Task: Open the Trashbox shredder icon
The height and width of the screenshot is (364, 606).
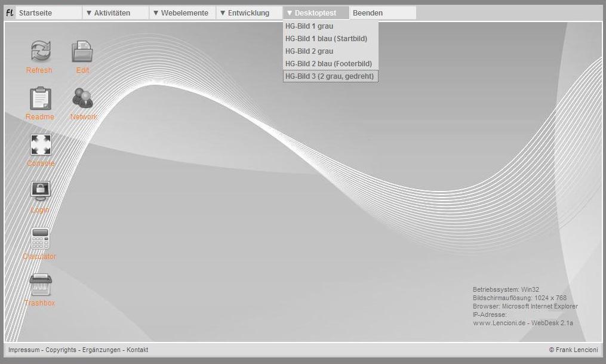Action: click(x=40, y=285)
